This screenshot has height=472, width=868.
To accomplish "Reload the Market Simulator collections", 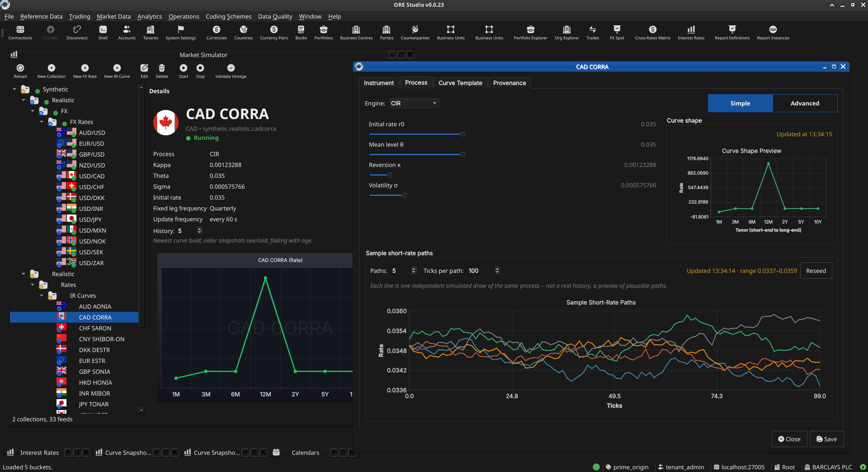I will click(20, 71).
